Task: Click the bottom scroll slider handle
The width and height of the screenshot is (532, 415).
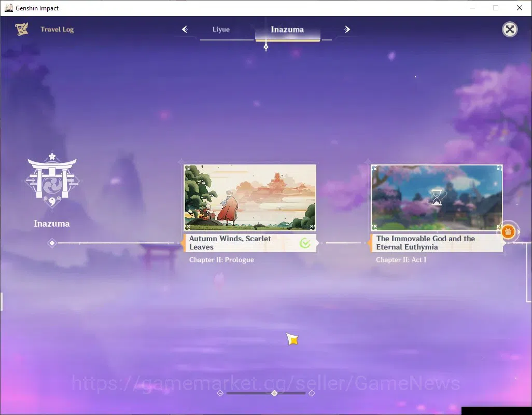Action: [274, 393]
